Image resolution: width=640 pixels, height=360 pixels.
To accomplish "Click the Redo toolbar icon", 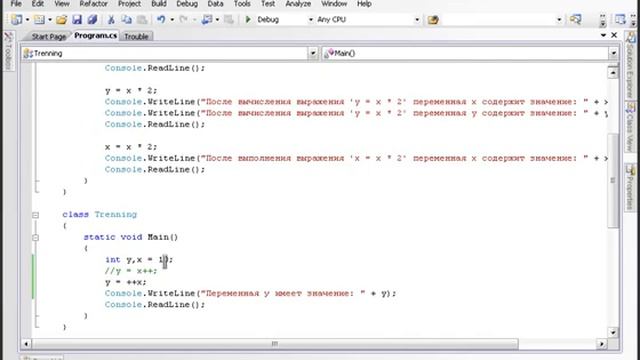I will (x=183, y=19).
